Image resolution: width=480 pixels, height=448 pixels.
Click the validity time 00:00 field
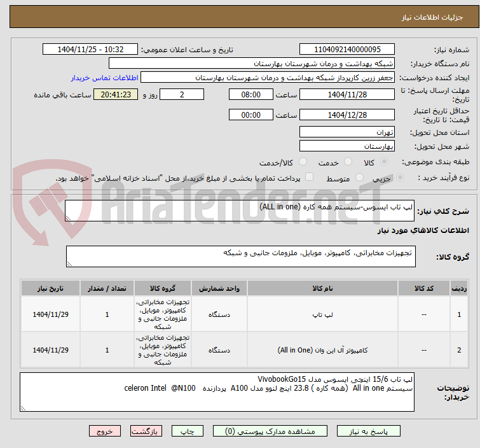tap(251, 115)
